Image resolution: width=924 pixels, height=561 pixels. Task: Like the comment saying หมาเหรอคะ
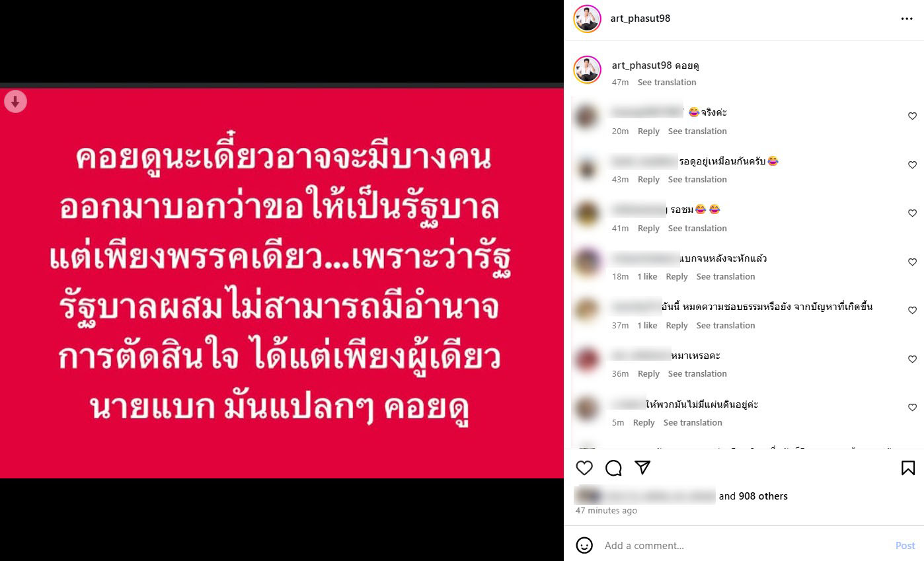tap(913, 359)
